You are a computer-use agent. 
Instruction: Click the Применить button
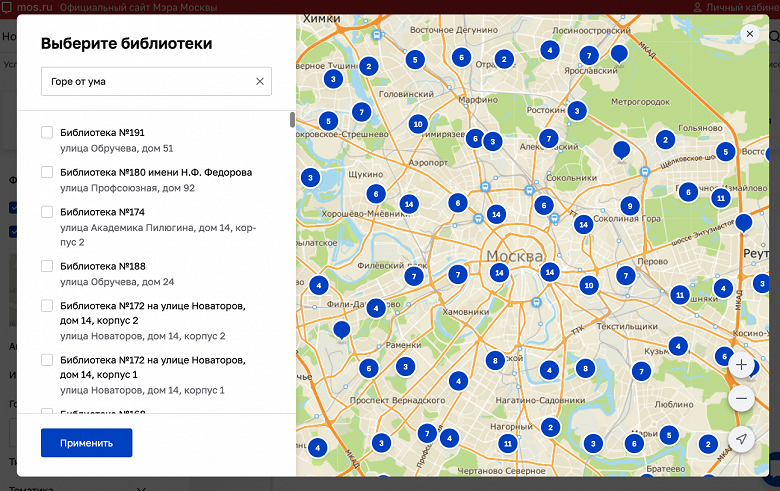[87, 443]
